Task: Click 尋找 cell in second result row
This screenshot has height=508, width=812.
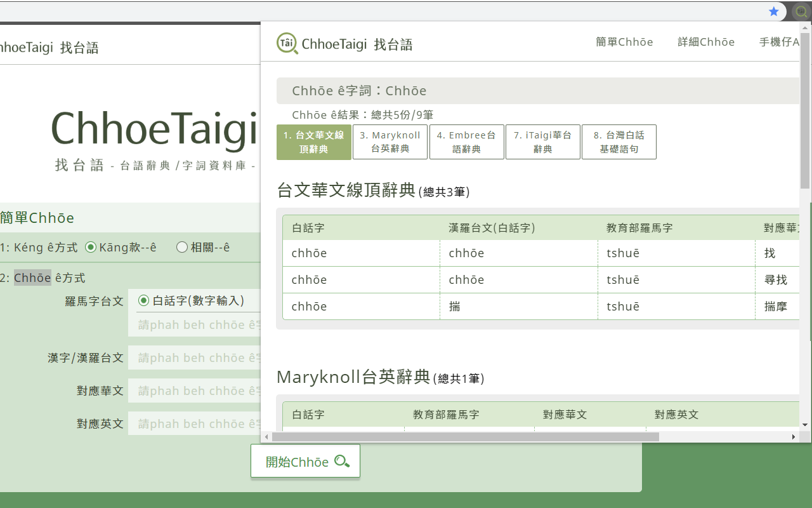Action: pyautogui.click(x=777, y=280)
